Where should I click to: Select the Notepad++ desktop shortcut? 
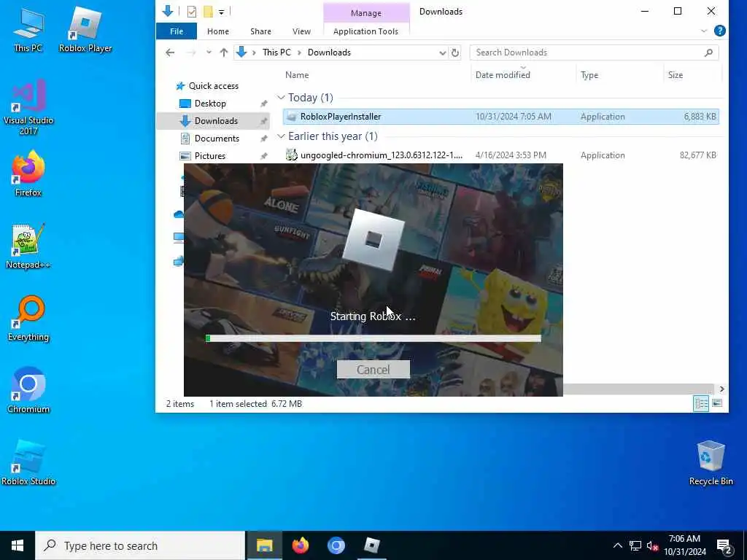point(28,246)
